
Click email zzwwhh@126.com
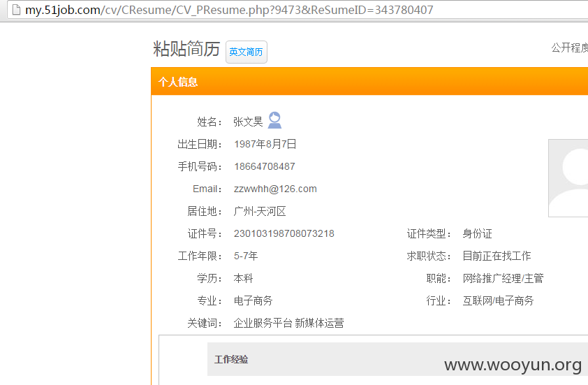(x=275, y=189)
